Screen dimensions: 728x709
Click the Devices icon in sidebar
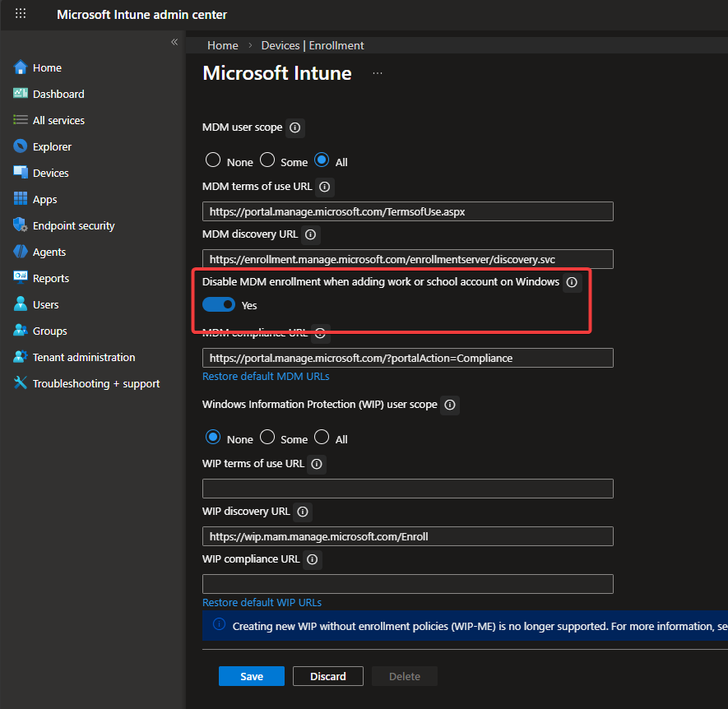[x=21, y=172]
